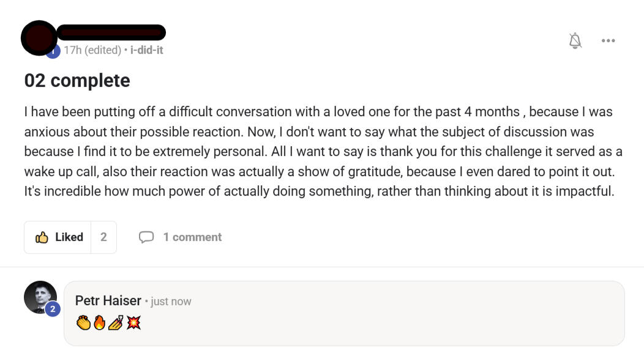The width and height of the screenshot is (644, 351).
Task: Click the "just now" comment timestamp
Action: point(171,301)
